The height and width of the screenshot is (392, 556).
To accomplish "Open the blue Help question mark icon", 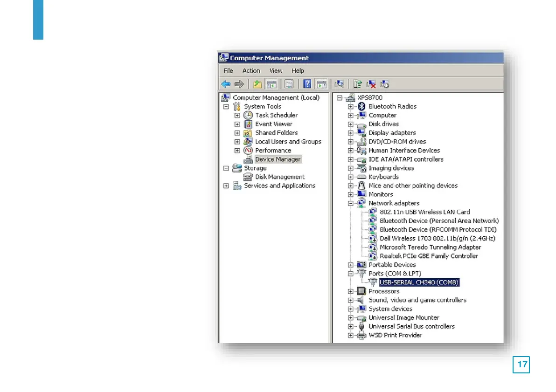I will (307, 84).
